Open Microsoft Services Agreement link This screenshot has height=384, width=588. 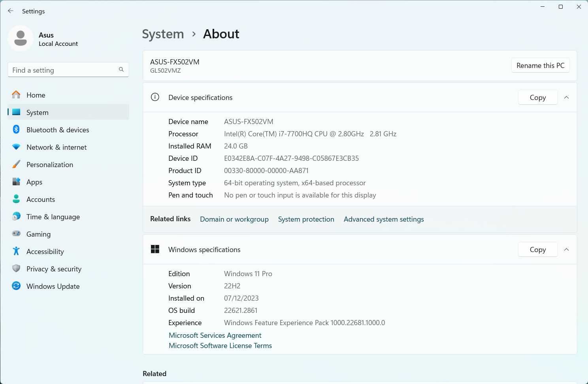[215, 335]
